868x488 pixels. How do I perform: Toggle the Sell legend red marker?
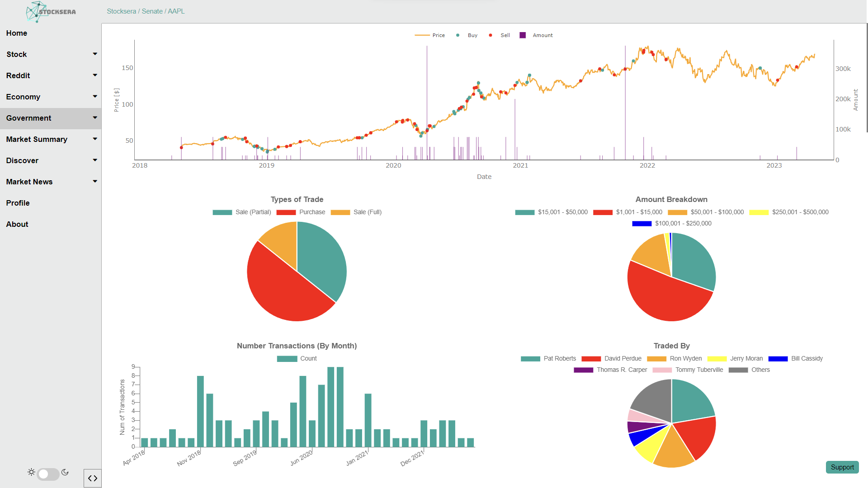click(491, 35)
